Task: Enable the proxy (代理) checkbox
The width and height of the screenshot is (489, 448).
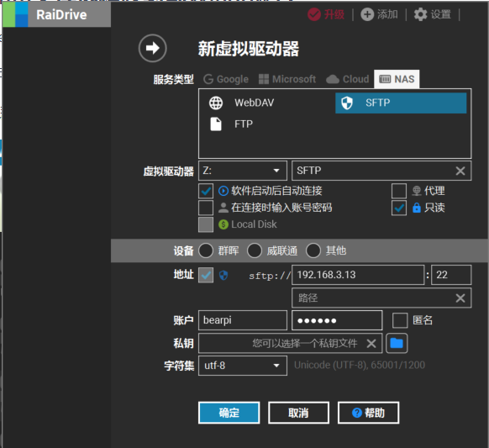Action: coord(399,191)
